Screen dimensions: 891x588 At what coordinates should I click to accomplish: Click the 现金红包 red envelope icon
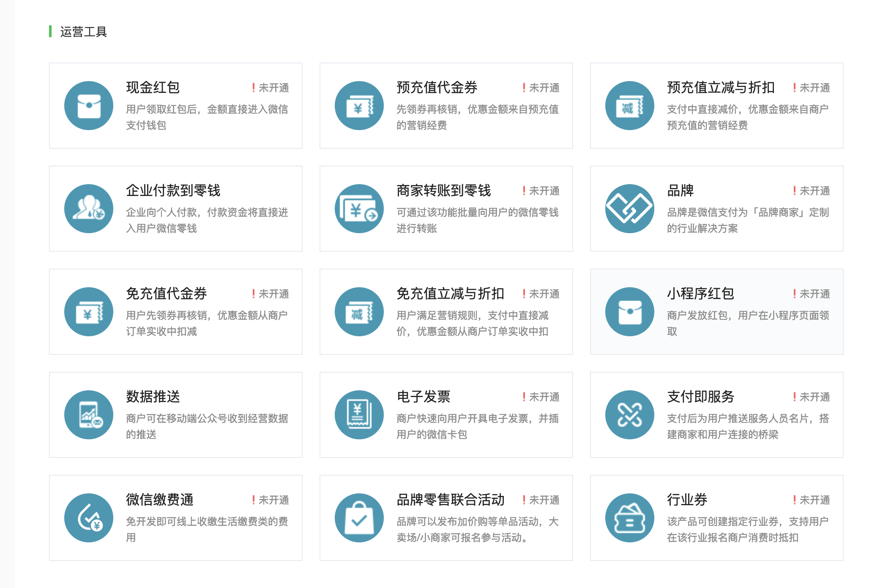tap(89, 106)
